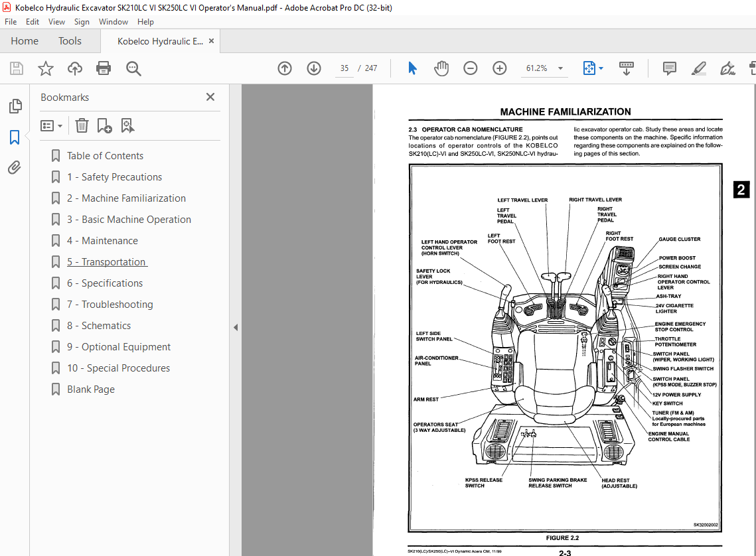Open the Window menu
This screenshot has height=556, width=756.
point(113,22)
